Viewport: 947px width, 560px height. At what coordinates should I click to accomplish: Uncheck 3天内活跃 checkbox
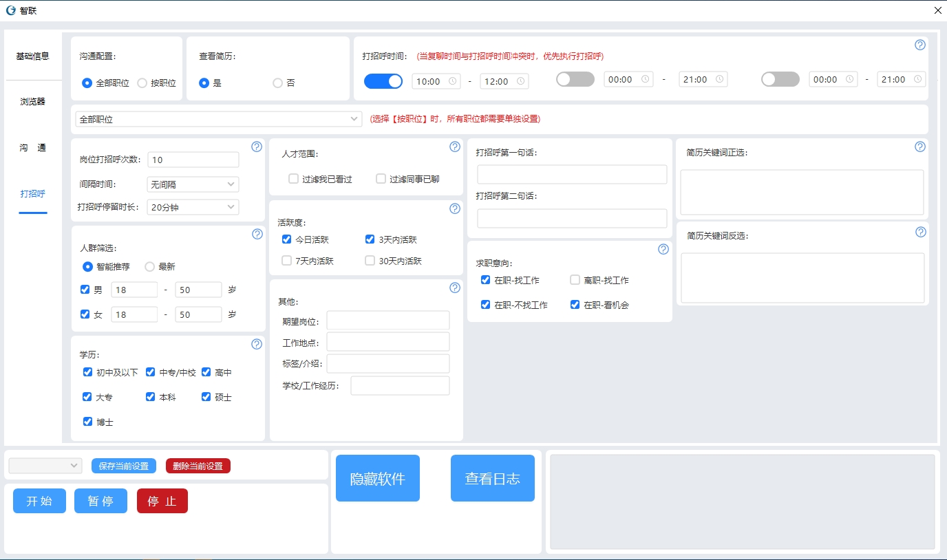(370, 239)
